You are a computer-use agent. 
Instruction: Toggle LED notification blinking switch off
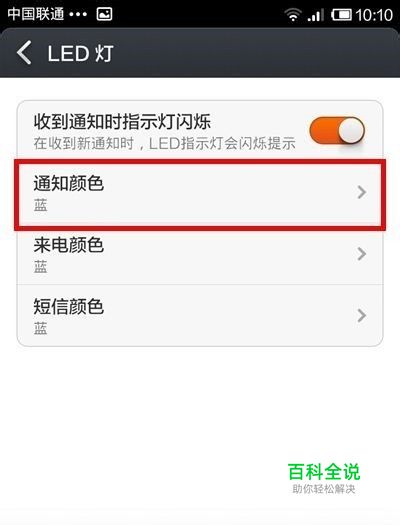coord(337,130)
